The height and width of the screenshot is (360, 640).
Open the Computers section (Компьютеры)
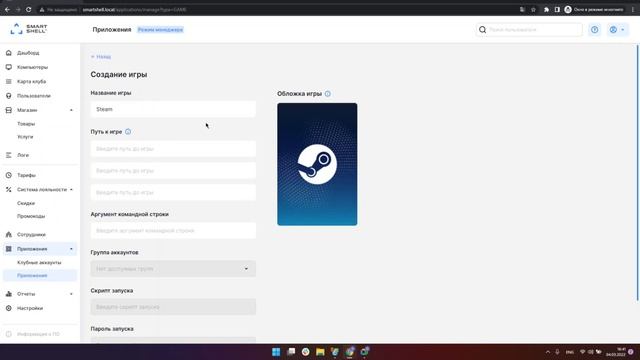pos(32,67)
